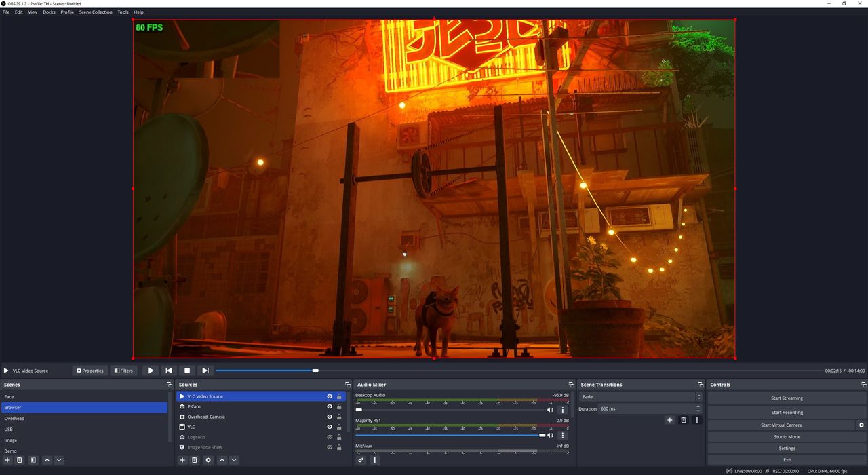
Task: Select the Face scene
Action: pos(84,397)
